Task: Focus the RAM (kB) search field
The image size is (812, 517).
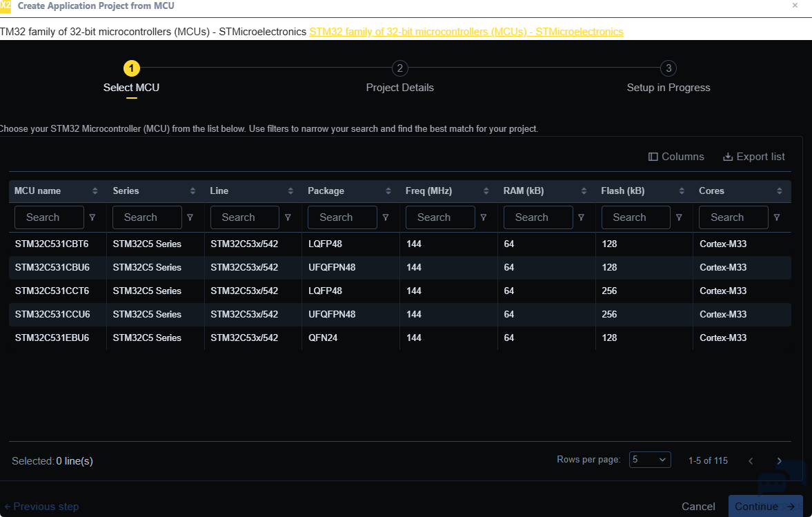Action: click(x=538, y=217)
